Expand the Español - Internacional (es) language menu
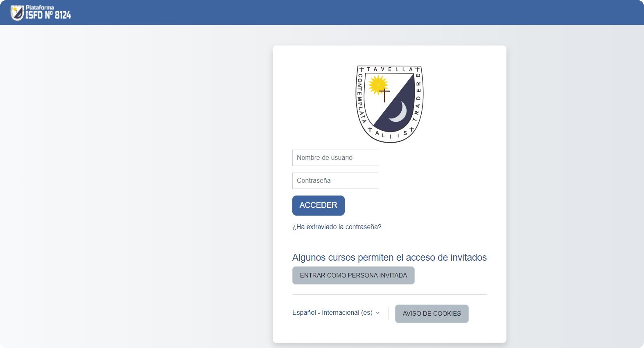644x348 pixels. coord(336,313)
